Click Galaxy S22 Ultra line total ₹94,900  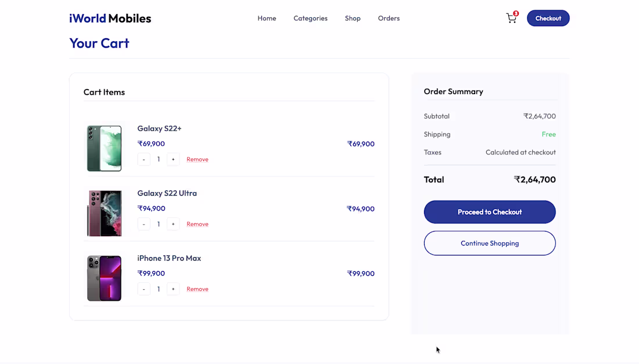coord(360,209)
